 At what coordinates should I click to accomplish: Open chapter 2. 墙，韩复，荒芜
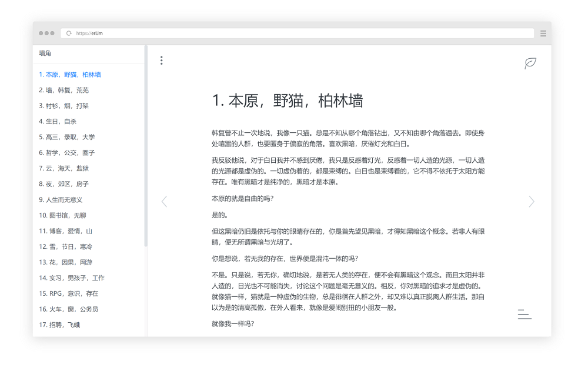pyautogui.click(x=64, y=91)
